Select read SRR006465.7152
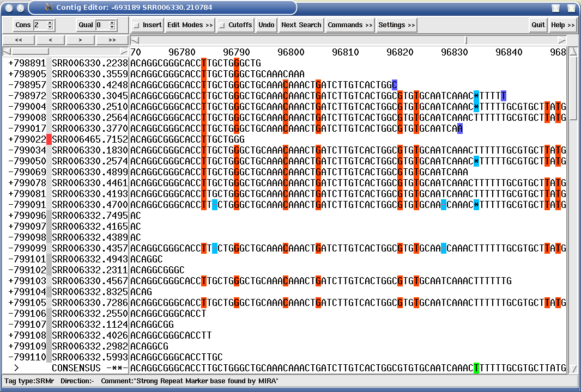 tap(90, 139)
